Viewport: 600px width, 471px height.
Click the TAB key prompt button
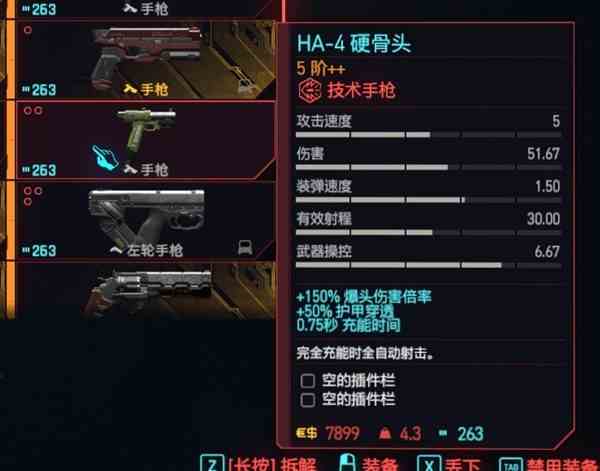tap(511, 464)
